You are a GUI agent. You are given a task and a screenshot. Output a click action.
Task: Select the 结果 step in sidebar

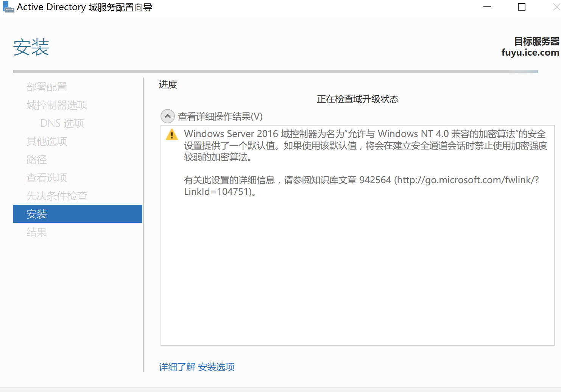pyautogui.click(x=37, y=232)
